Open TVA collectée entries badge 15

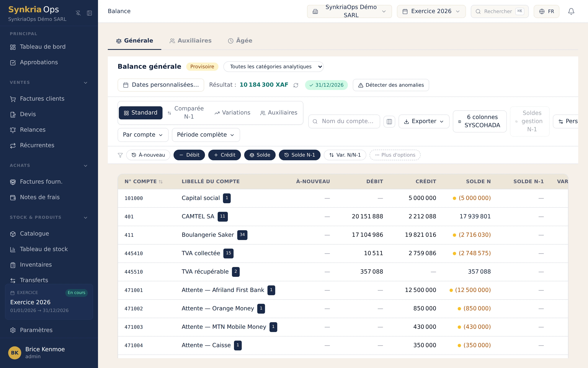pyautogui.click(x=228, y=253)
